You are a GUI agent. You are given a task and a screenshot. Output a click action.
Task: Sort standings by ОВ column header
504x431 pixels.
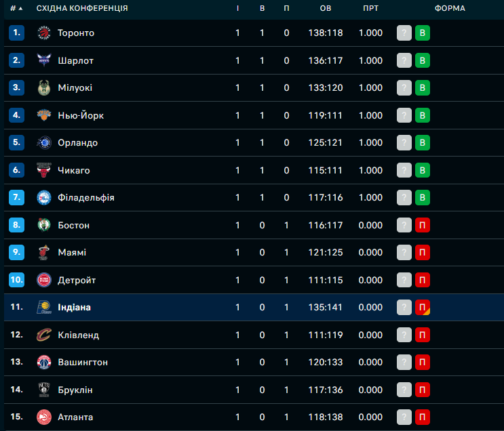click(x=326, y=8)
